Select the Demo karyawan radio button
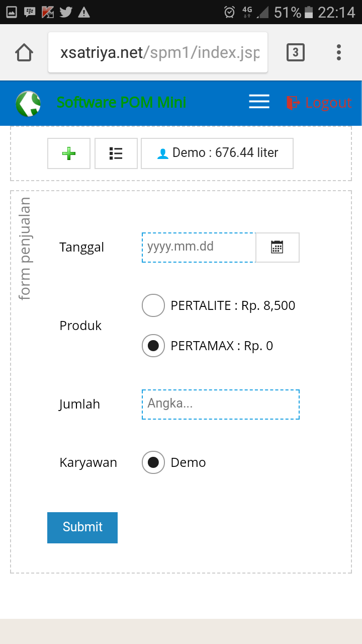Viewport: 362px width, 644px height. (x=153, y=462)
